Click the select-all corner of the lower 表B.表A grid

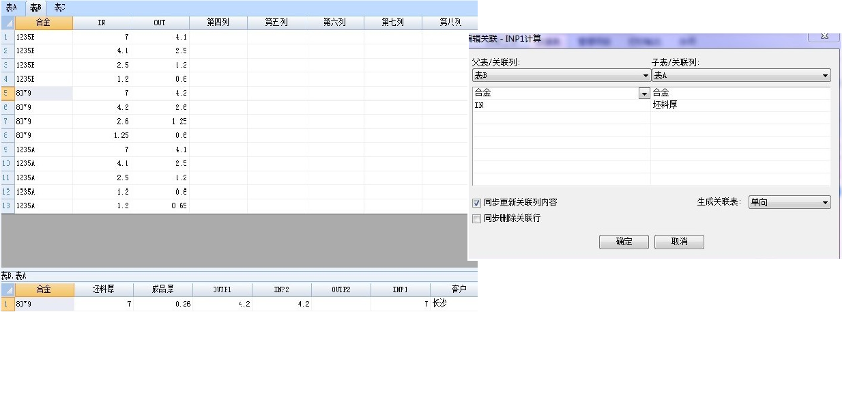click(x=8, y=289)
